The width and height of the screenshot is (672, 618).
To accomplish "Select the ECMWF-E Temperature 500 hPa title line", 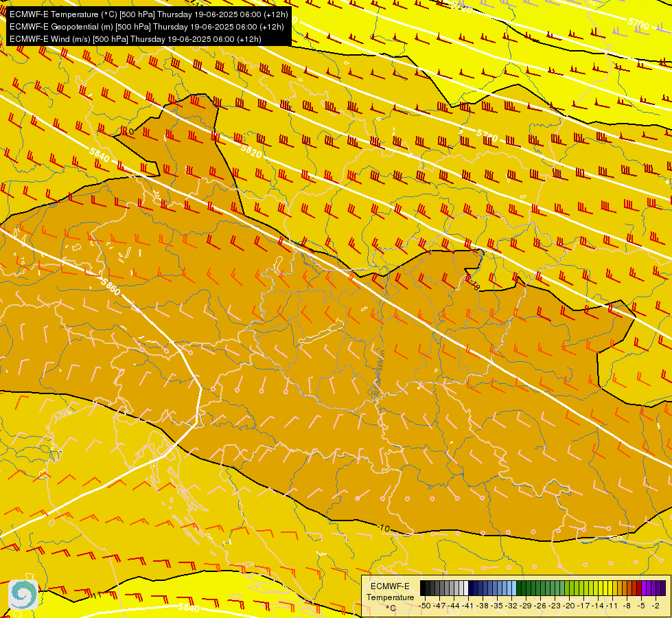I will point(148,14).
